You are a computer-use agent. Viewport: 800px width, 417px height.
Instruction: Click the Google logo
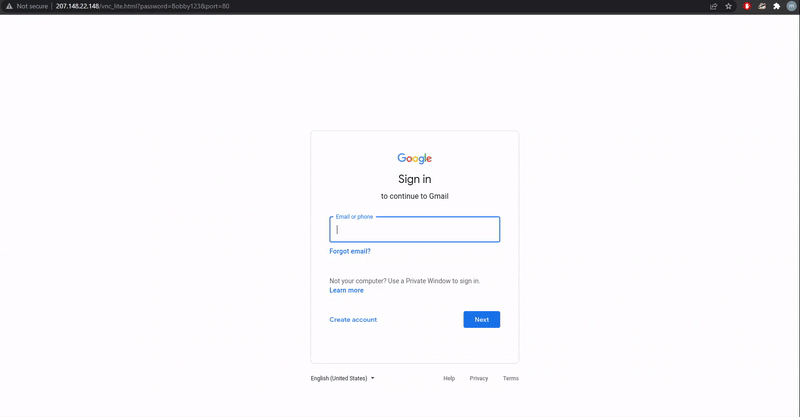414,158
